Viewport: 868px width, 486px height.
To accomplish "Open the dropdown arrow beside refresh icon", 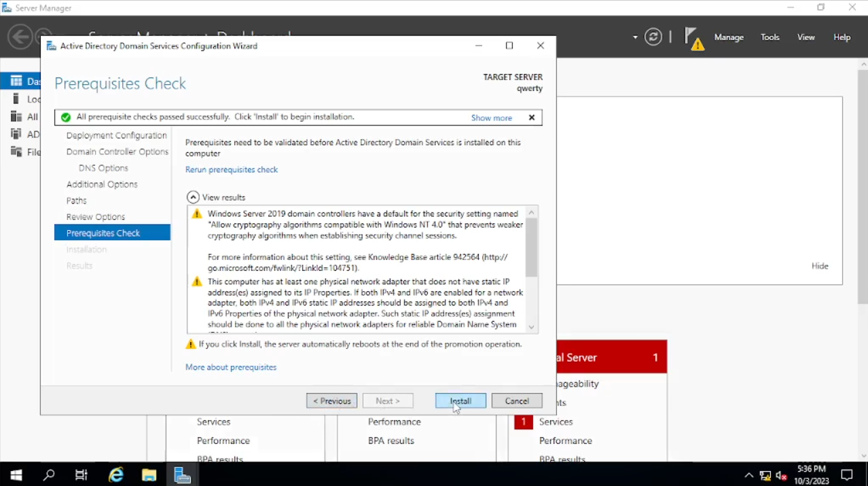I will pos(635,37).
